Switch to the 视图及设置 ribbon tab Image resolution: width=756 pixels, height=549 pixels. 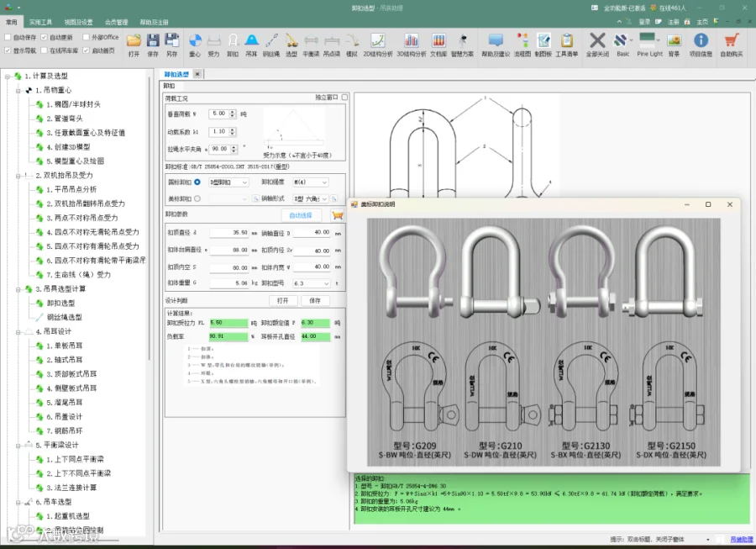click(79, 22)
